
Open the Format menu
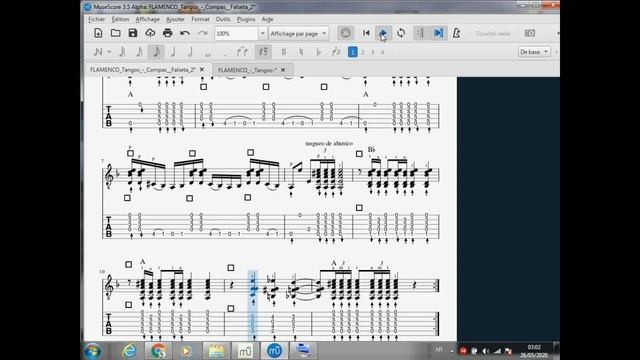(200, 19)
